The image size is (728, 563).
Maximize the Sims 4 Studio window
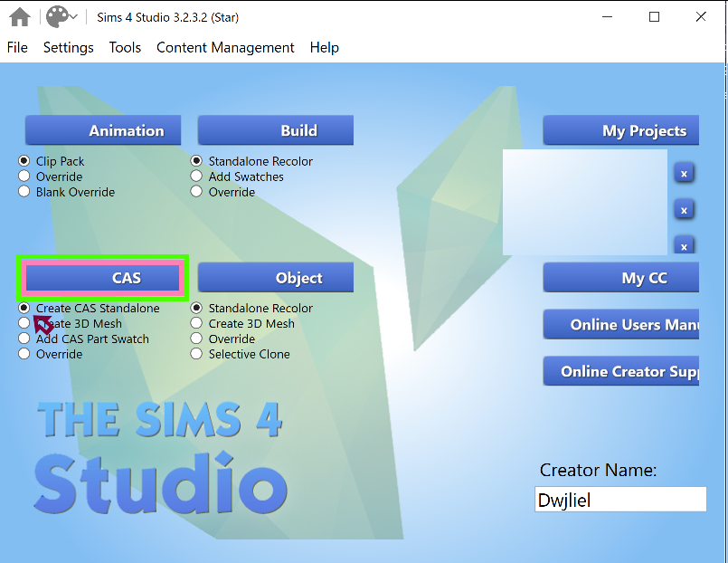654,16
